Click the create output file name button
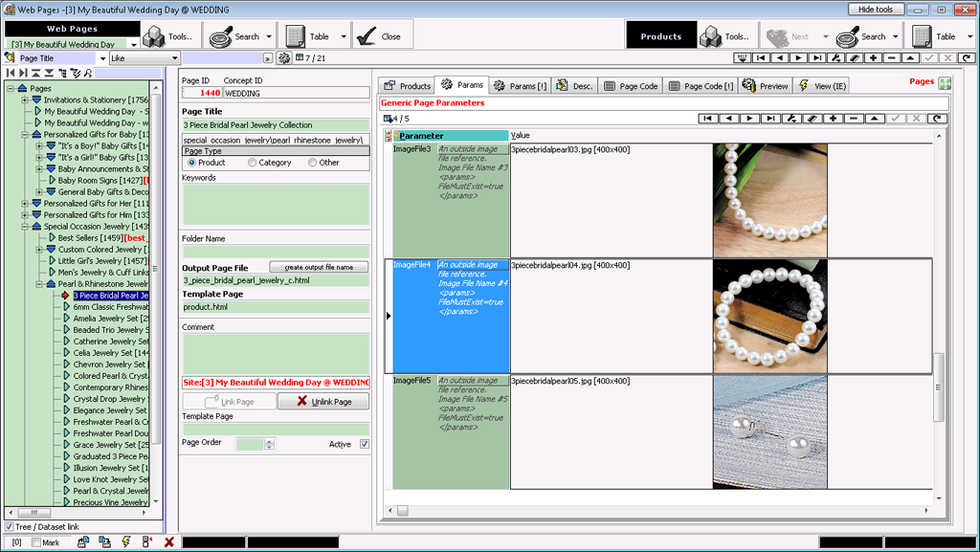This screenshot has width=980, height=552. pos(319,267)
